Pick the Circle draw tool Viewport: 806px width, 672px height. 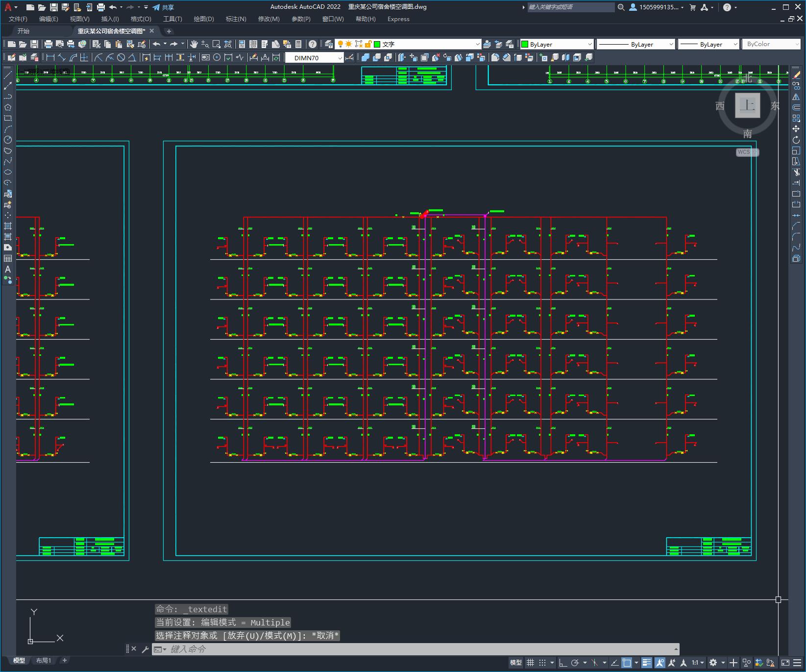tap(8, 140)
